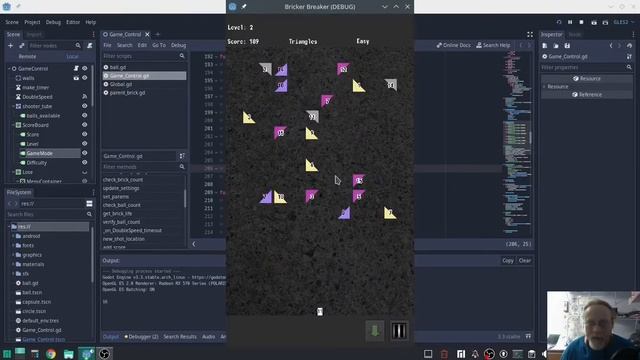Viewport: 640px width, 360px height.
Task: Pause the Bricker Breaker game
Action: point(399,331)
